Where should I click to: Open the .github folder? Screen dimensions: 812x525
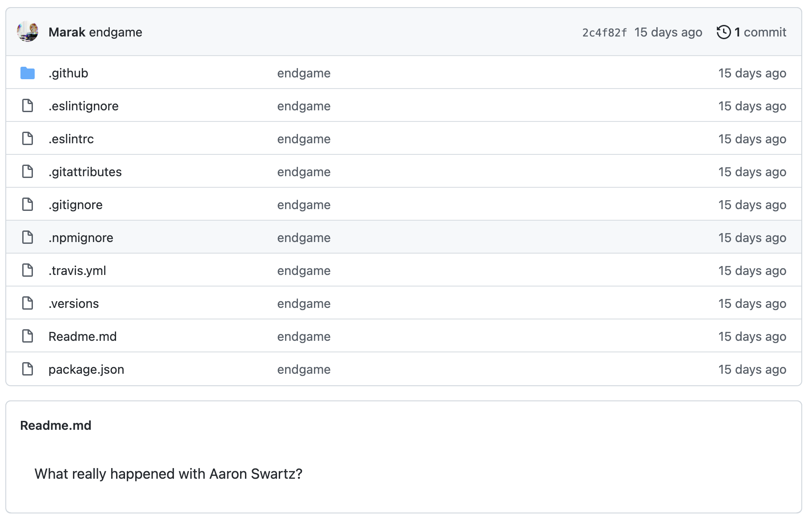(x=68, y=73)
